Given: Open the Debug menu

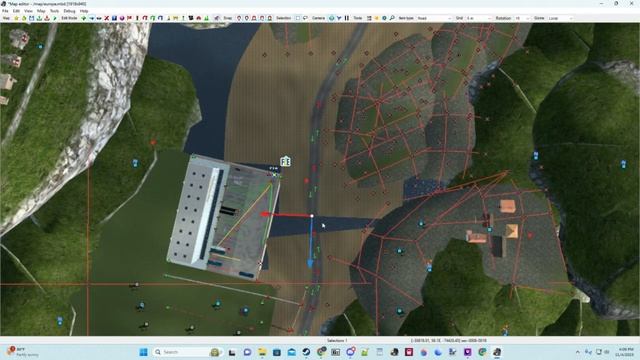Looking at the screenshot, I should pos(69,11).
